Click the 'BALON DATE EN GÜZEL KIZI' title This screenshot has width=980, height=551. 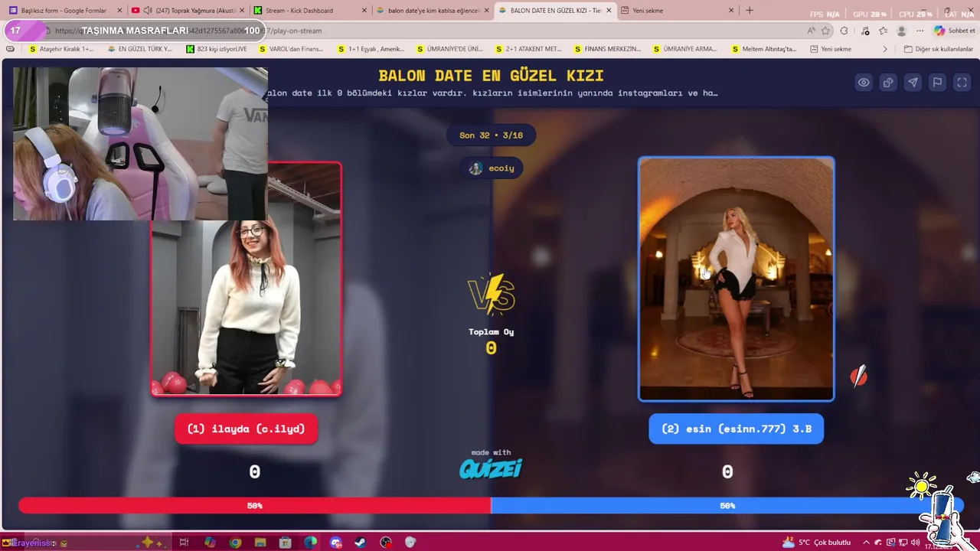tap(491, 76)
